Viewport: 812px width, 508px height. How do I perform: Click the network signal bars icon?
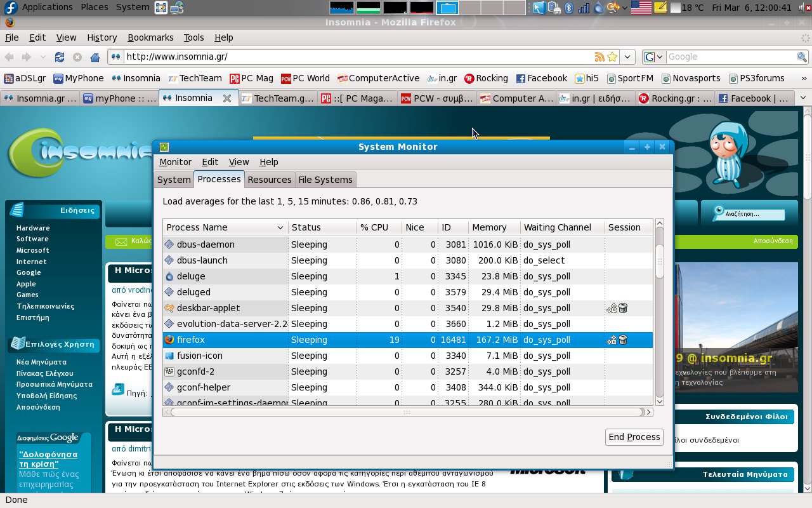(584, 8)
